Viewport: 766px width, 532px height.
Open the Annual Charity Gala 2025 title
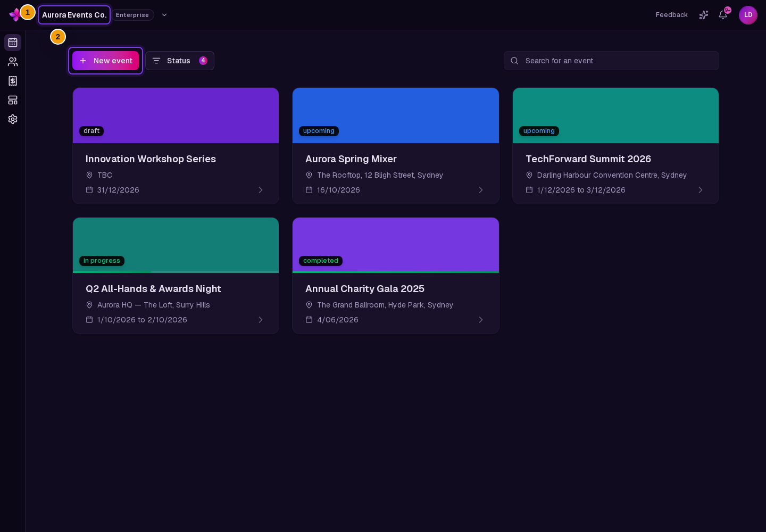[365, 289]
